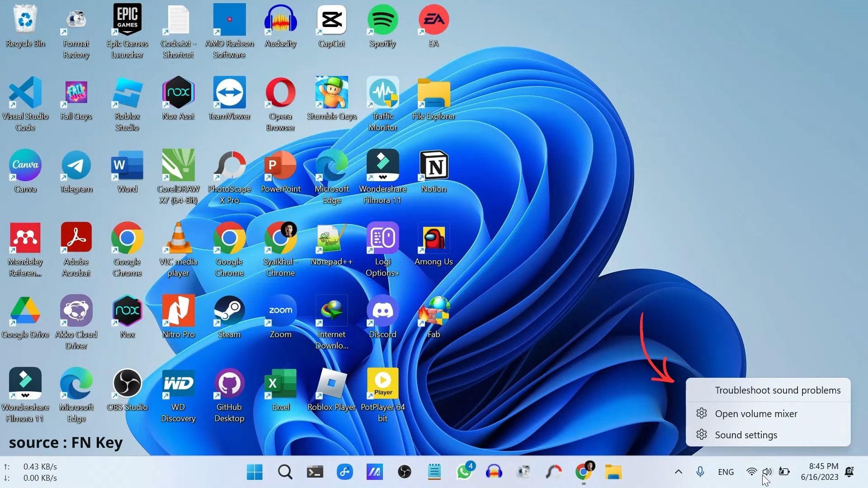
Task: Show hidden tray icons chevron
Action: (x=678, y=472)
